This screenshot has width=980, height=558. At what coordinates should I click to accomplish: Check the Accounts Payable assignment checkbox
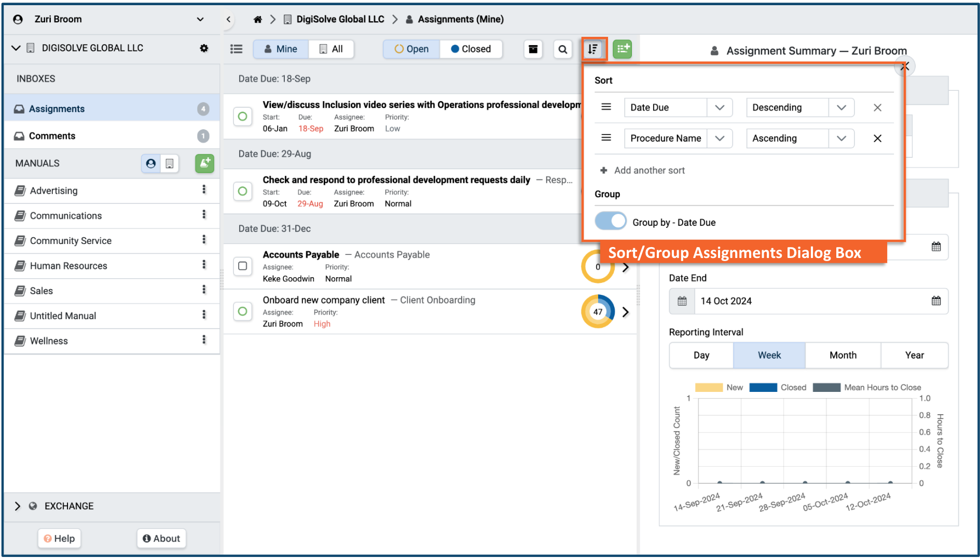coord(242,266)
